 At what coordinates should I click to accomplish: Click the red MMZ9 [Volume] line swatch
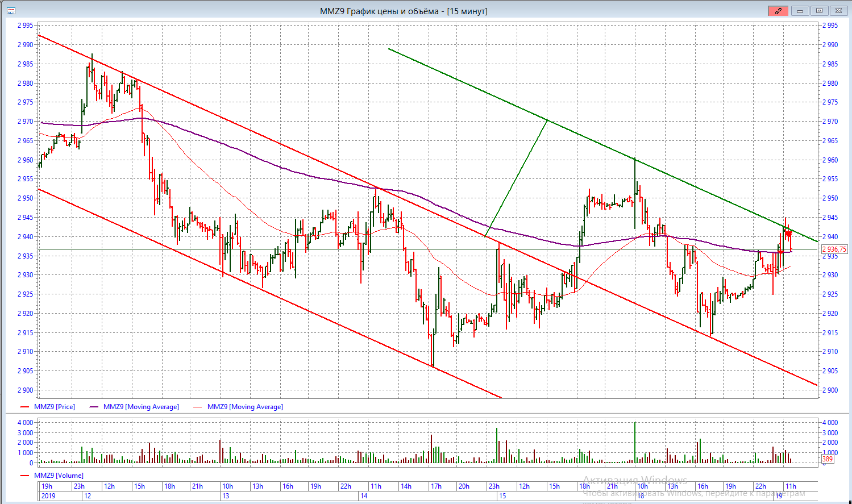tap(24, 476)
